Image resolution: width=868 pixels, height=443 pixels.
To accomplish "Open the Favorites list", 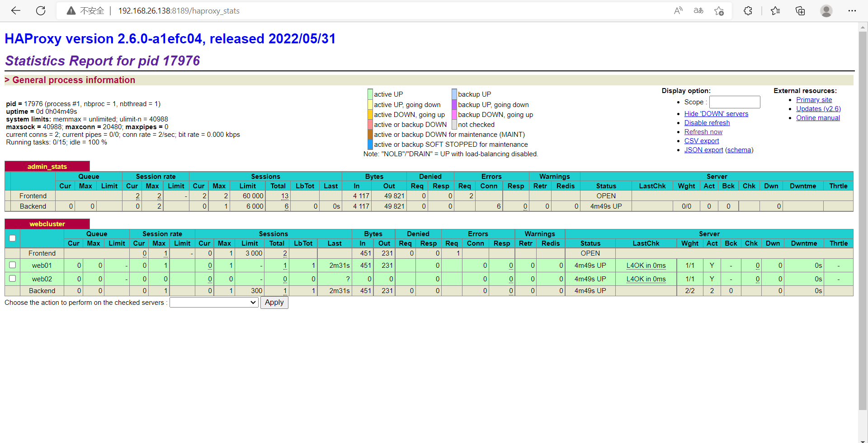I will coord(775,11).
